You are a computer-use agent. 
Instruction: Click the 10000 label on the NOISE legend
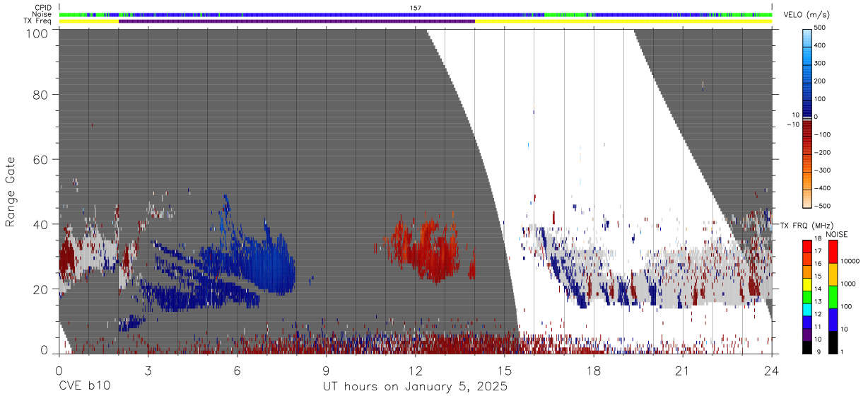[849, 261]
